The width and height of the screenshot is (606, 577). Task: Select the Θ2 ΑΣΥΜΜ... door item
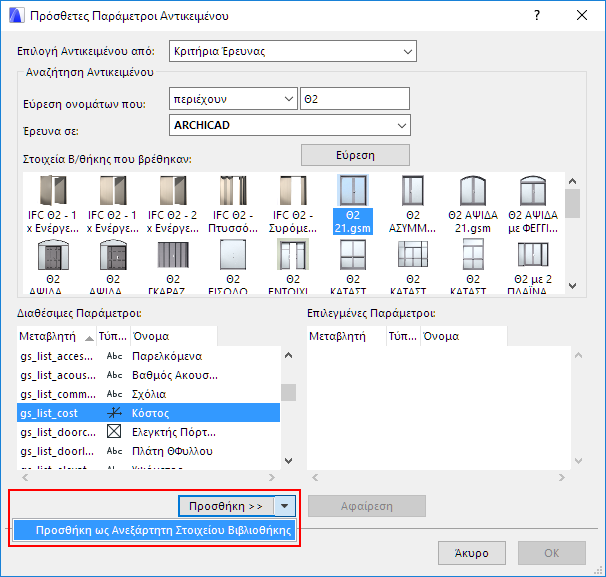(412, 204)
